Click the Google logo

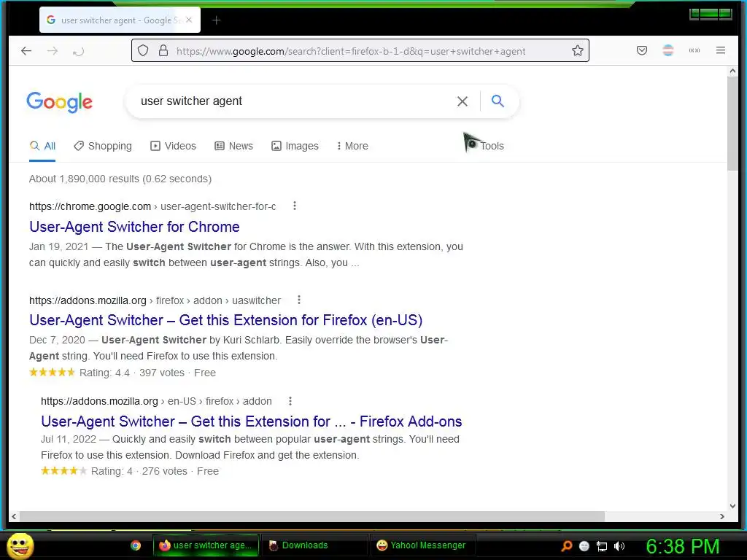tap(60, 102)
